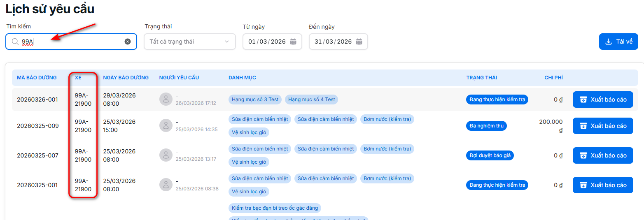644x220 pixels.
Task: Click the Đợi duyệt báo giá status badge
Action: [490, 155]
